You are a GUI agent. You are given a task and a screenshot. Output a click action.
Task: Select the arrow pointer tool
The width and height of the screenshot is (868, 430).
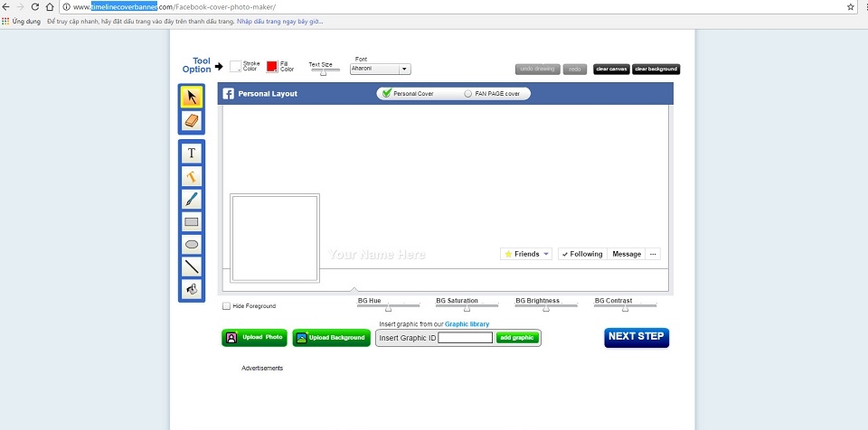pos(192,98)
